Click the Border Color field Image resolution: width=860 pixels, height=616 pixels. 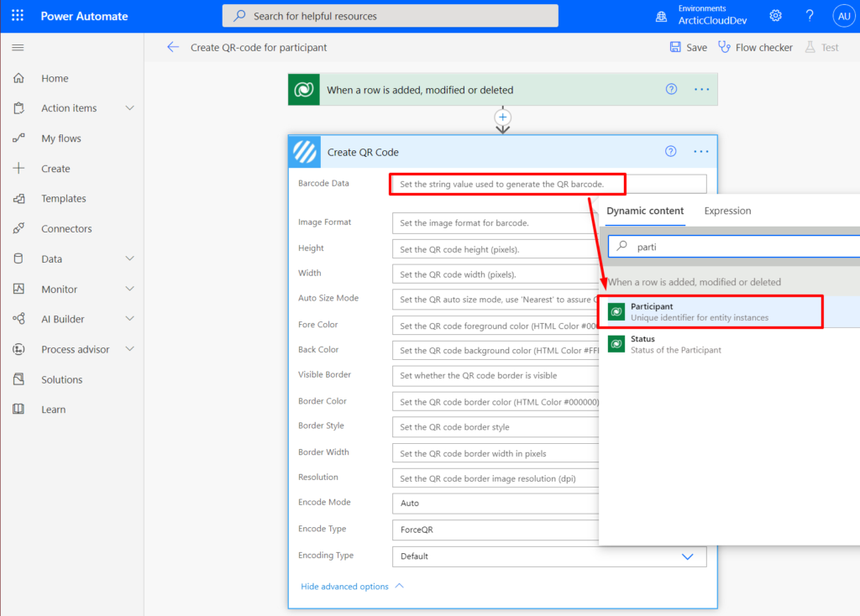496,402
